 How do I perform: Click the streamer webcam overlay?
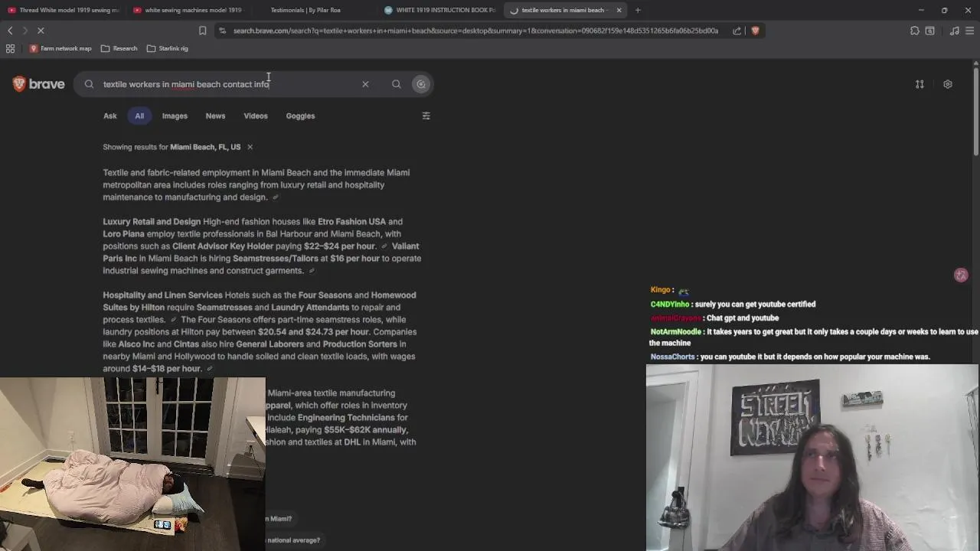(812, 458)
